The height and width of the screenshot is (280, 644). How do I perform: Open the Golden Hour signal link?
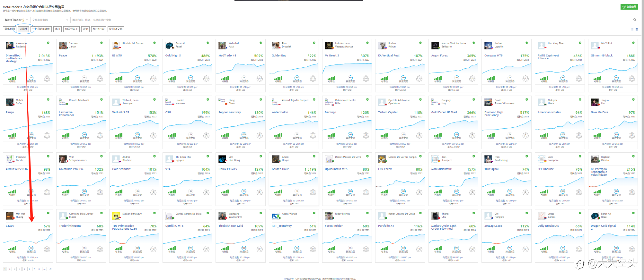280,169
